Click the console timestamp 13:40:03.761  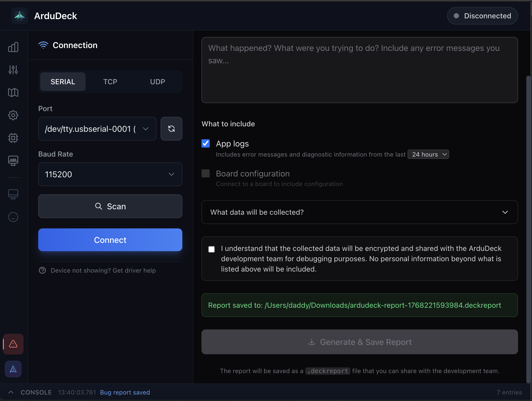point(77,392)
